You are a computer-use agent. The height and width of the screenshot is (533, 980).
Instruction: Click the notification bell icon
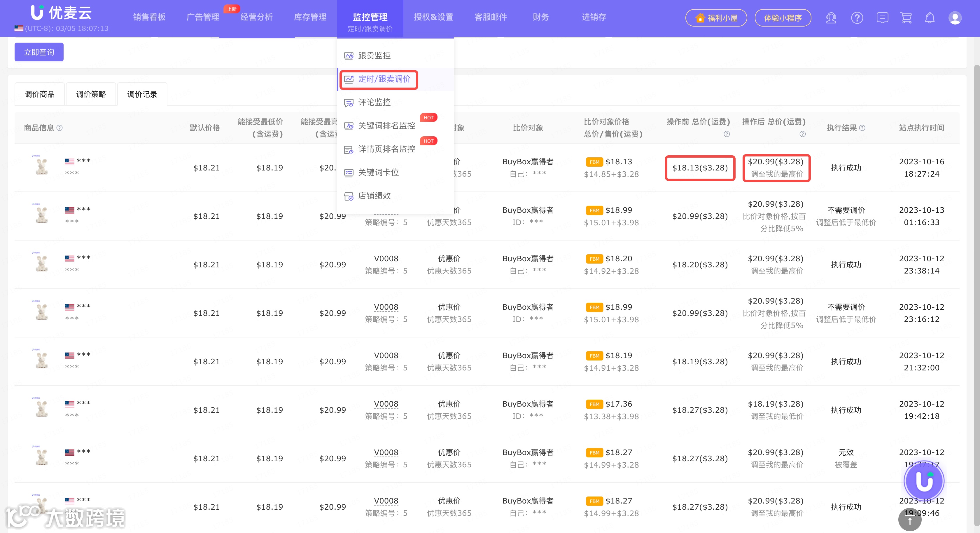click(x=930, y=18)
